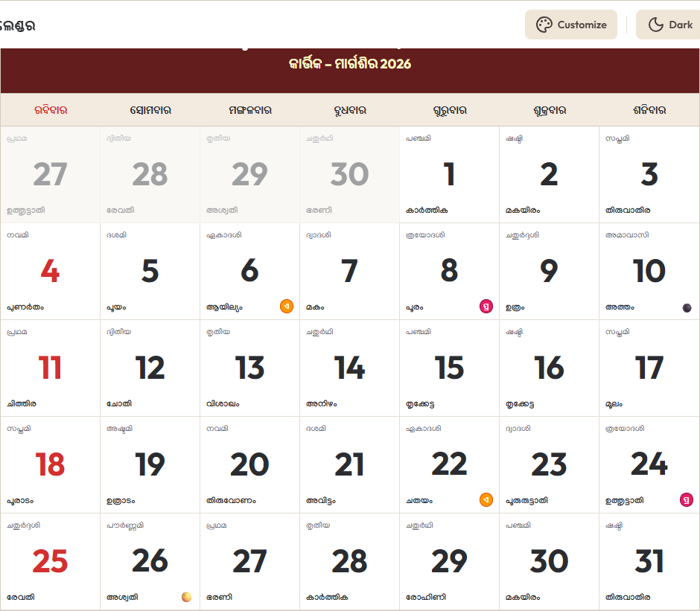This screenshot has height=611, width=700.
Task: Select date 23 with പൂരുരുട്ടാതി
Action: click(x=549, y=465)
